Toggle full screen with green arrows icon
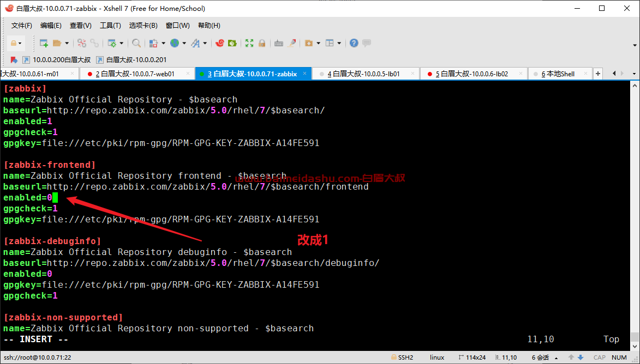Screen dimensions: 640x364 point(249,43)
